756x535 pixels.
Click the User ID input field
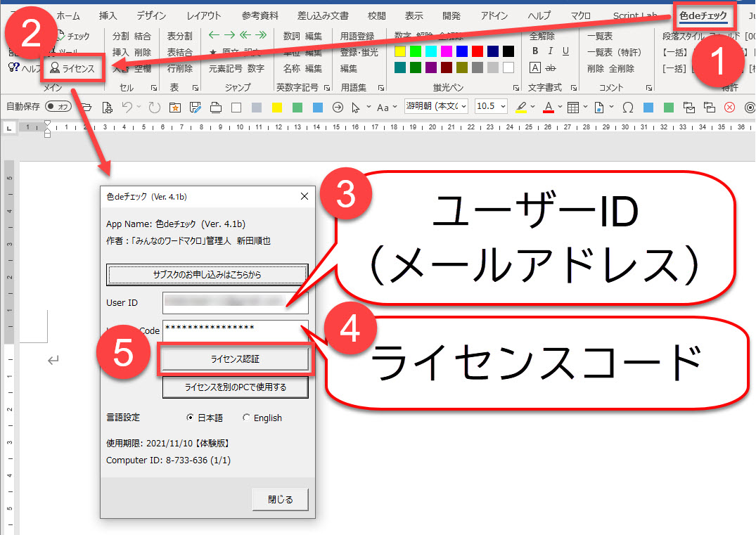235,302
